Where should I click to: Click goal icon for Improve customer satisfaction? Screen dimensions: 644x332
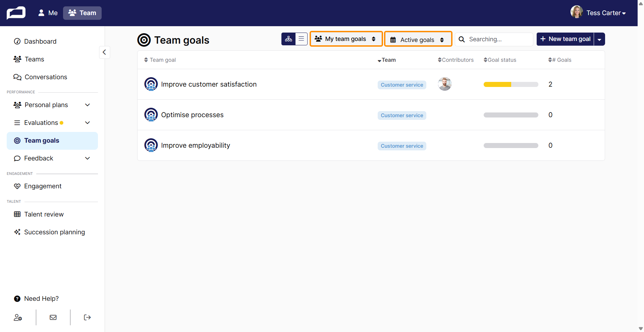click(151, 84)
